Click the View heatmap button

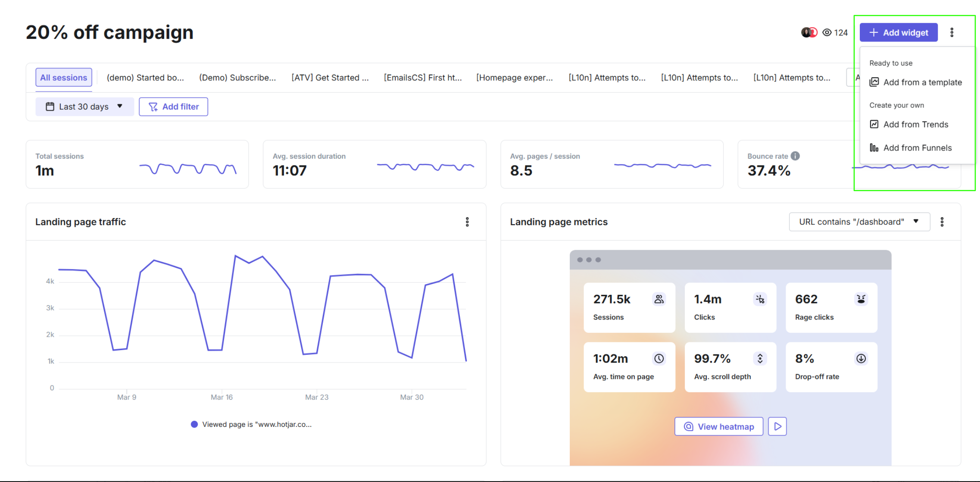[718, 426]
